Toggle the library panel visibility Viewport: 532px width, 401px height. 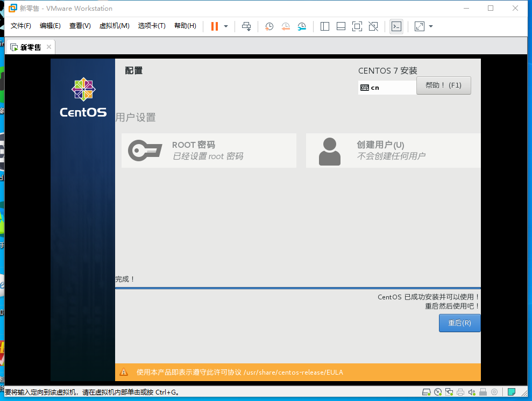click(325, 26)
